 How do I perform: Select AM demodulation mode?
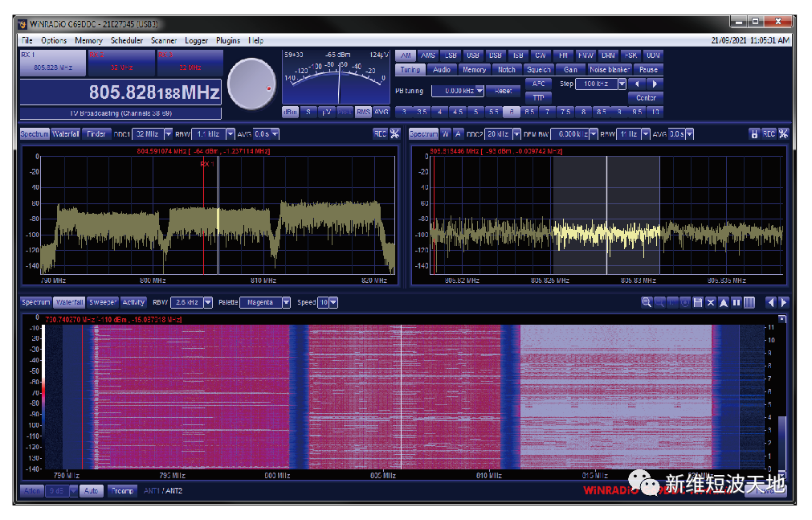[x=406, y=55]
